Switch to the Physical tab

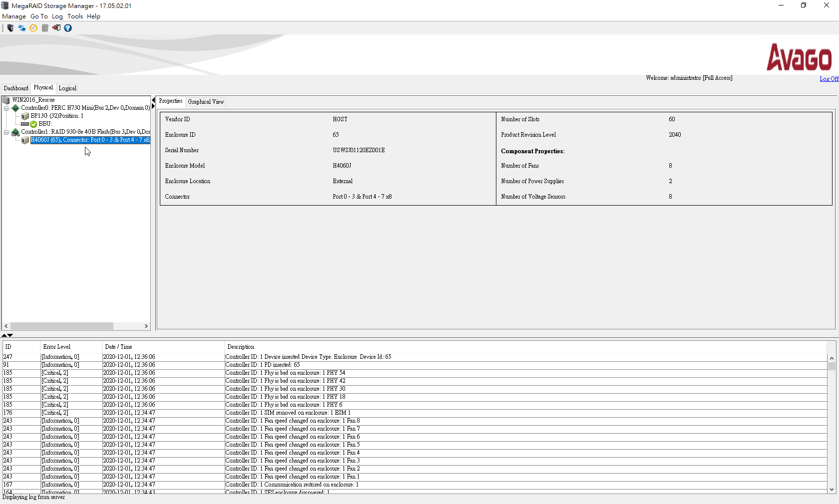43,87
